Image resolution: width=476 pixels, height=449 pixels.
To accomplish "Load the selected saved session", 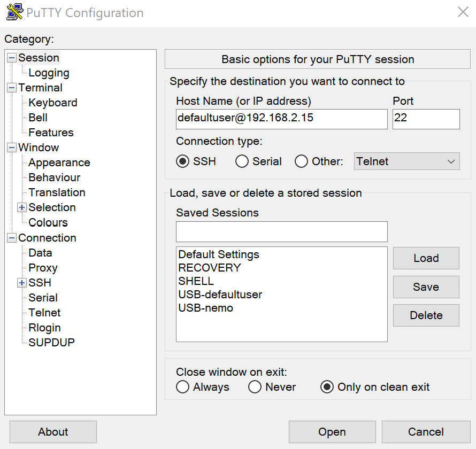I will coord(426,258).
